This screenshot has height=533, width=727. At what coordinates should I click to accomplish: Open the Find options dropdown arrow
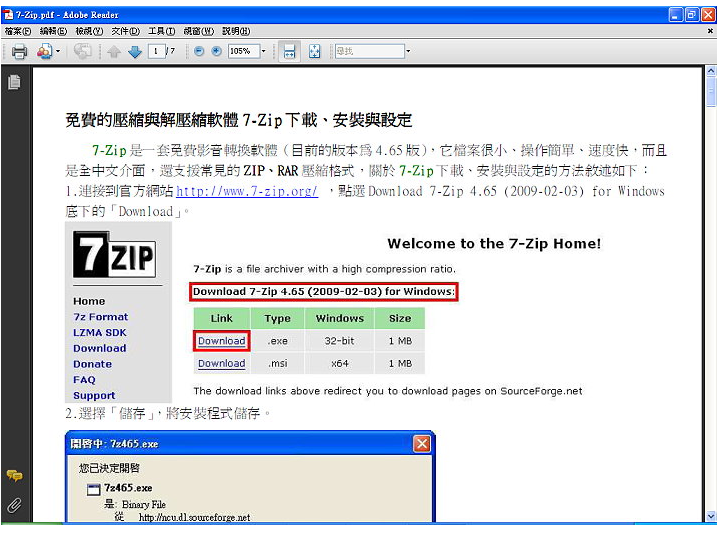(408, 51)
